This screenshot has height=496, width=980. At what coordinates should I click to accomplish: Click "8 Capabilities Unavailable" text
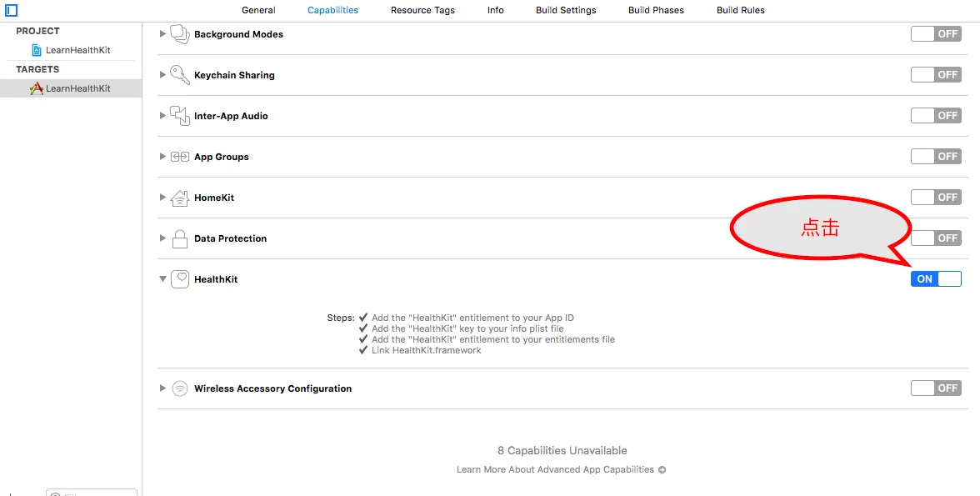tap(562, 450)
